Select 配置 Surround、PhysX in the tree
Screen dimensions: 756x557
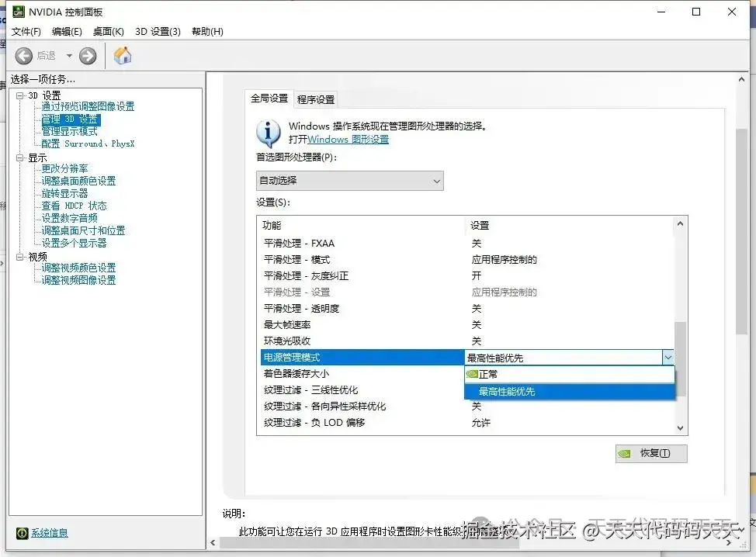tap(88, 144)
